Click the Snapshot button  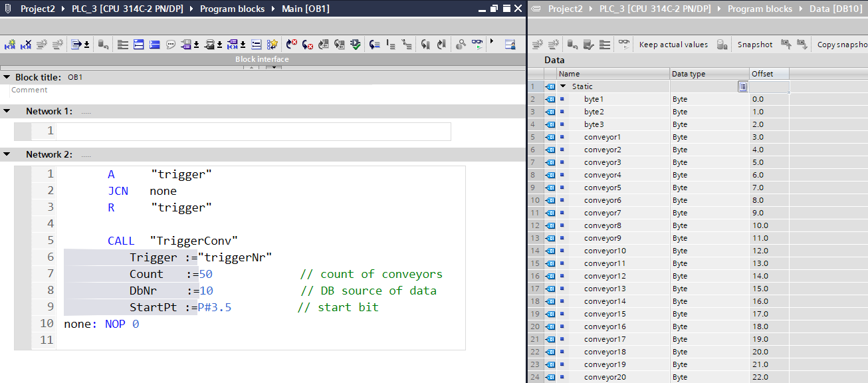(x=754, y=45)
